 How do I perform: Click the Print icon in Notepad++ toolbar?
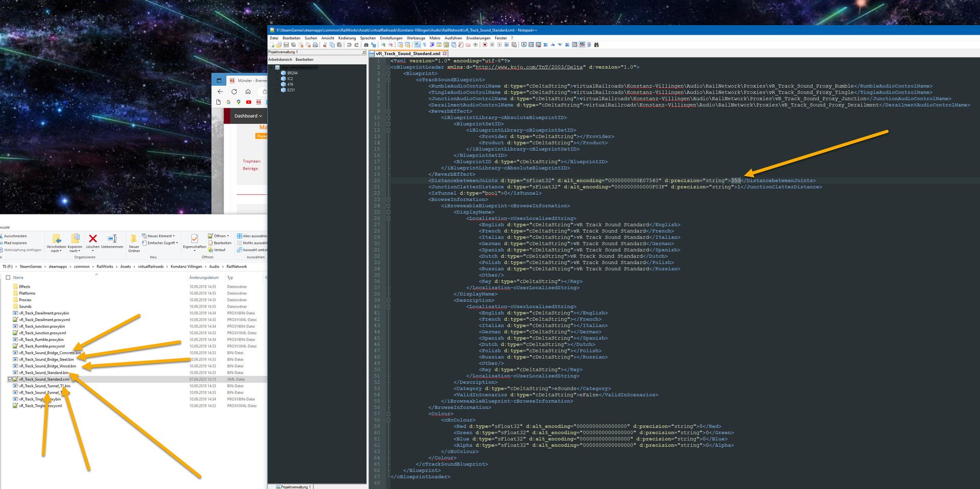(x=315, y=45)
